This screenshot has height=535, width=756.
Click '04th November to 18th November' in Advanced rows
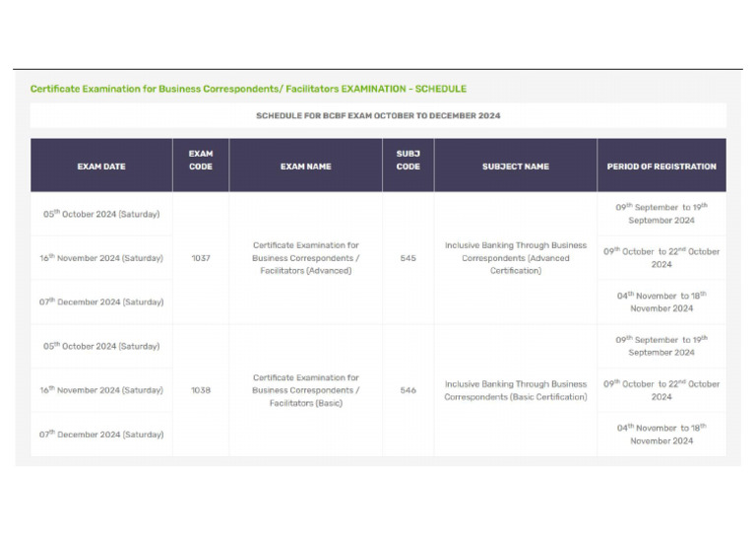pos(661,302)
